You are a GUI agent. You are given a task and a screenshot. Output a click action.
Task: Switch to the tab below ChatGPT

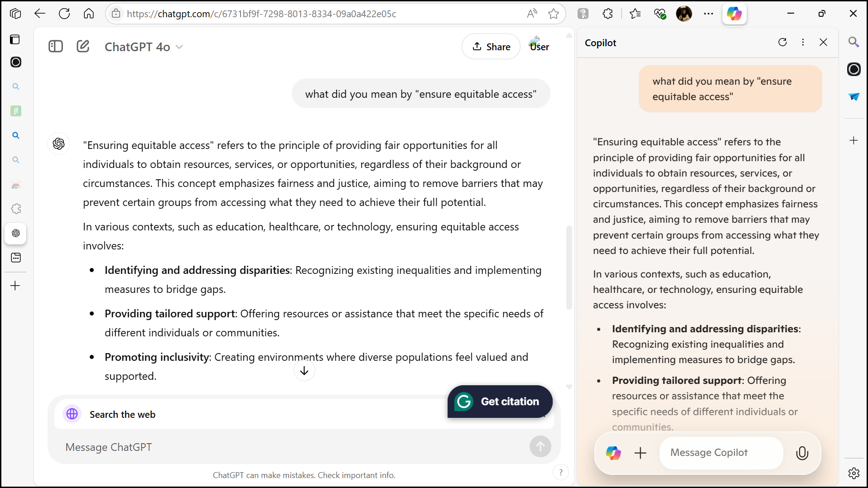(x=16, y=258)
